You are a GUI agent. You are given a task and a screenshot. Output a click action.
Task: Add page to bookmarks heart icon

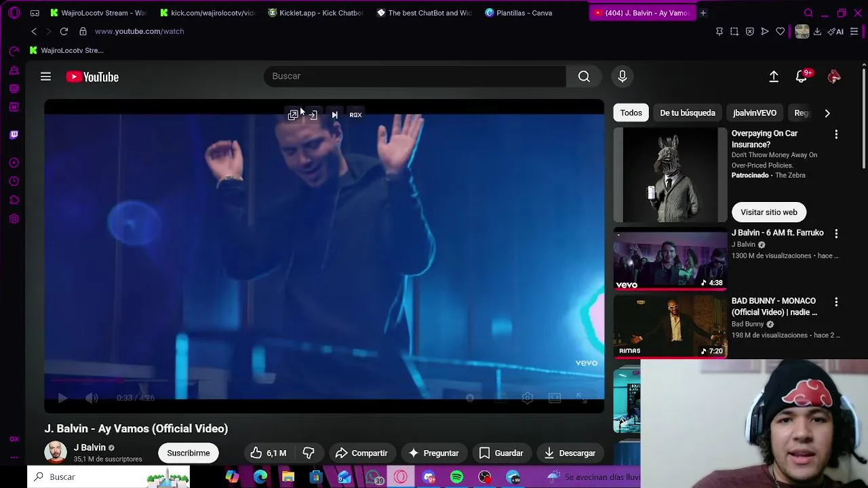pyautogui.click(x=780, y=31)
